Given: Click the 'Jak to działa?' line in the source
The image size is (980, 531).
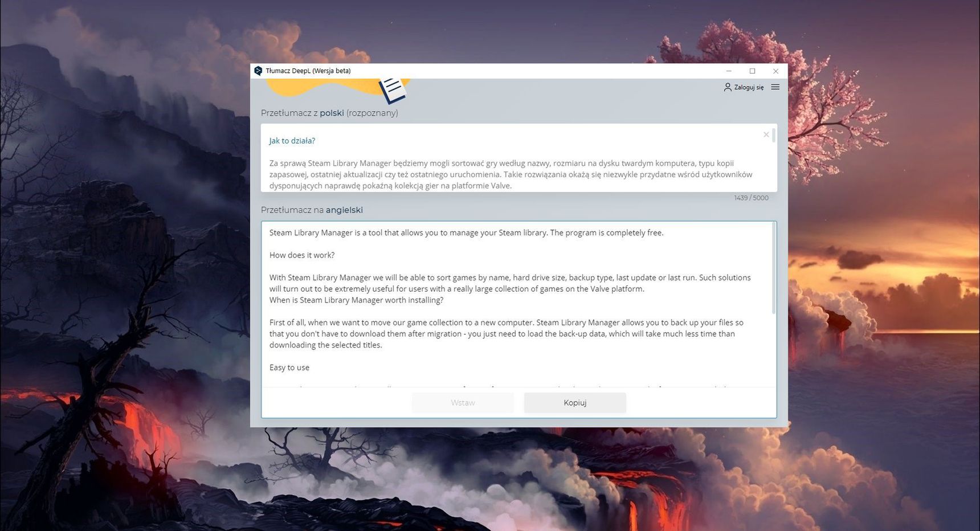Looking at the screenshot, I should 292,141.
